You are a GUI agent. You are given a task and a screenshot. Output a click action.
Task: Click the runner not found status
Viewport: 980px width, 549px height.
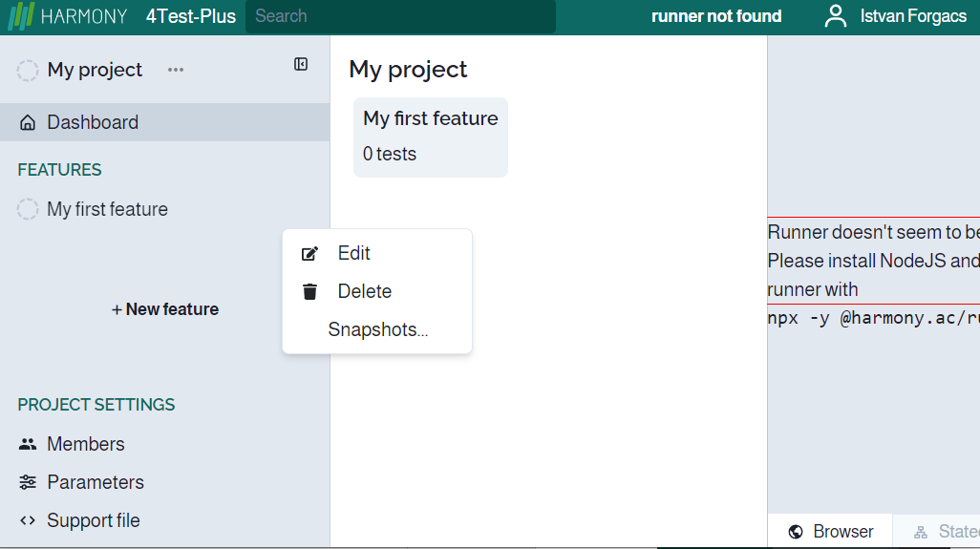pos(716,16)
